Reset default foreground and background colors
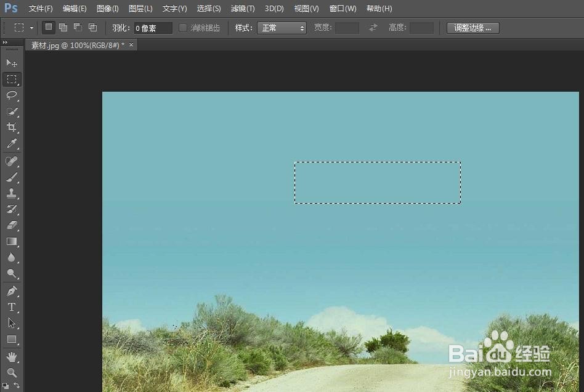584x392 pixels. tap(6, 385)
